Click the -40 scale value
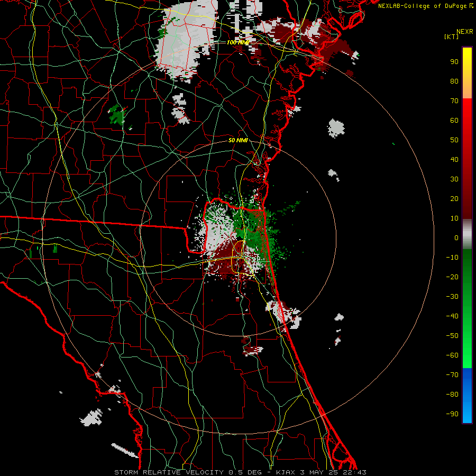This screenshot has height=476, width=476. (x=452, y=316)
